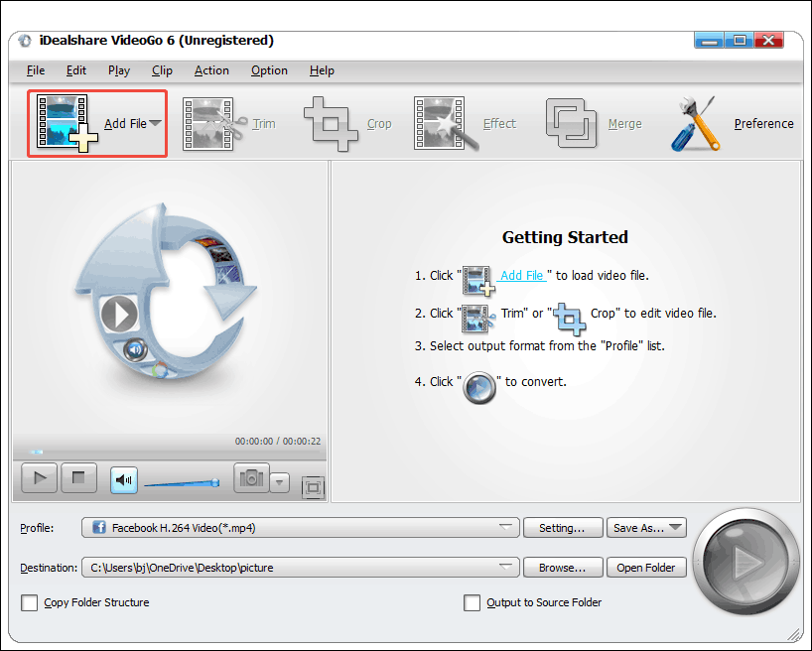Enable Copy Folder Structure
This screenshot has width=812, height=651.
coord(28,602)
